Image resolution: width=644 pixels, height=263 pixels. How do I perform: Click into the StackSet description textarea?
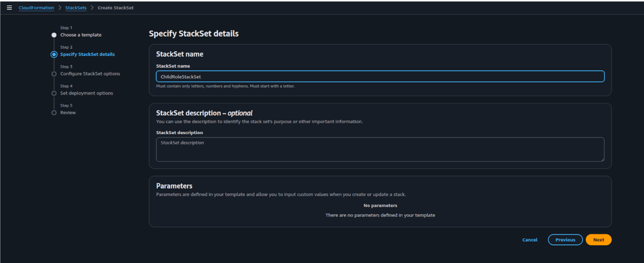point(380,150)
